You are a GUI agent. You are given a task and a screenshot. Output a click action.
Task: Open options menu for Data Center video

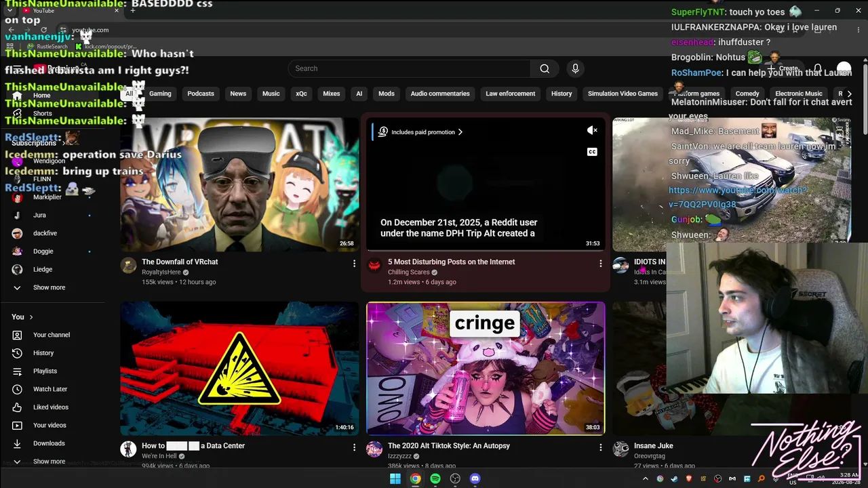coord(354,447)
